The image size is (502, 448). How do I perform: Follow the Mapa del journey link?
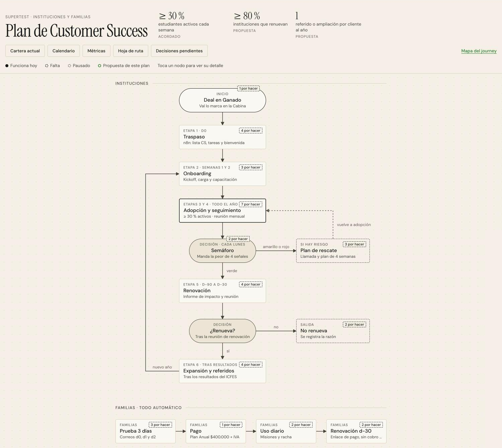pyautogui.click(x=479, y=51)
